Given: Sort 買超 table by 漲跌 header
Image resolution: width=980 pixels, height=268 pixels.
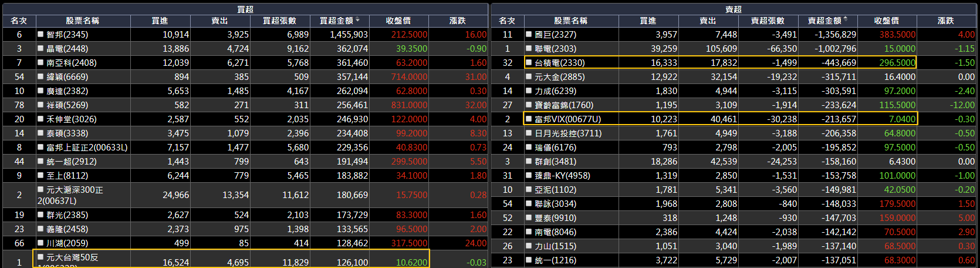Looking at the screenshot, I should (x=458, y=21).
